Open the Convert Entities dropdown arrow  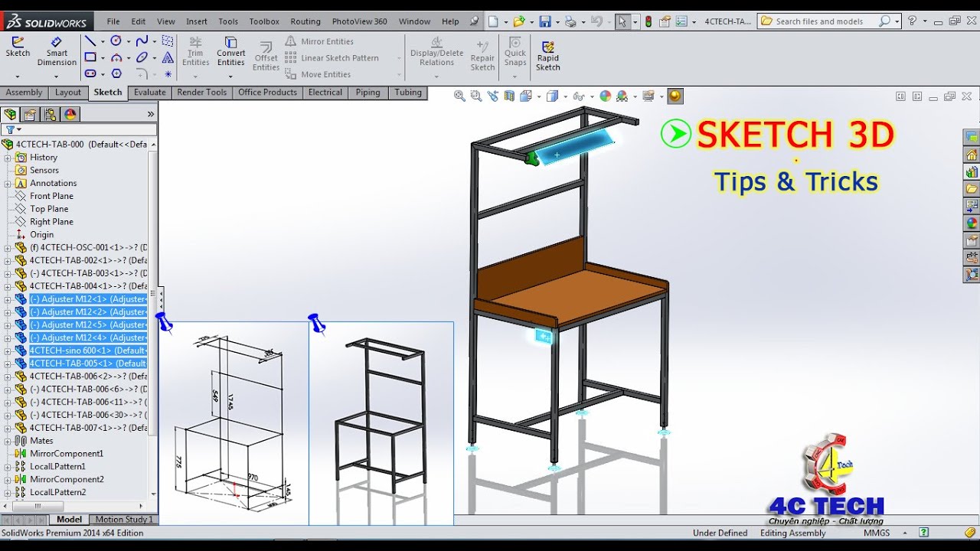[230, 76]
